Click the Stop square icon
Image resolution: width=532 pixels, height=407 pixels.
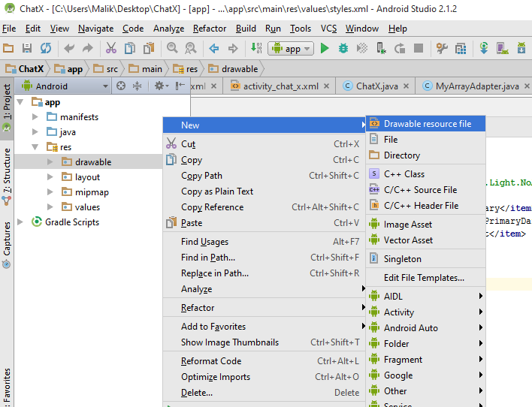(419, 48)
